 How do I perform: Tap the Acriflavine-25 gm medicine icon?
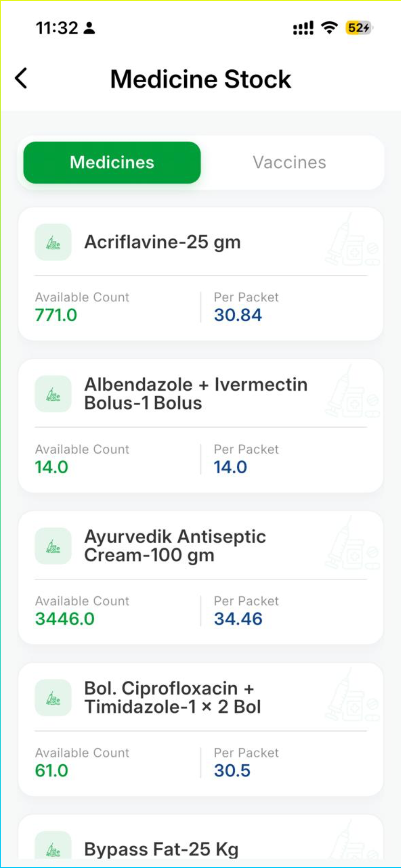(x=53, y=242)
